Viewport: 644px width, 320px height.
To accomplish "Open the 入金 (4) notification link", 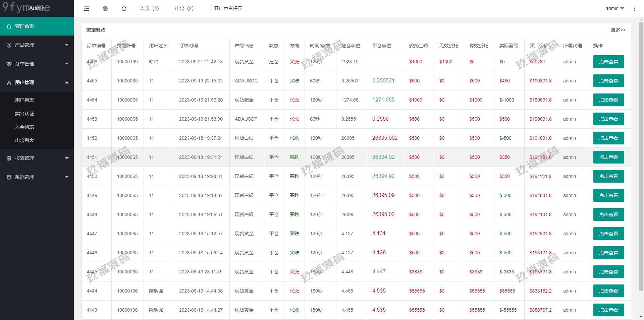I will [x=149, y=8].
